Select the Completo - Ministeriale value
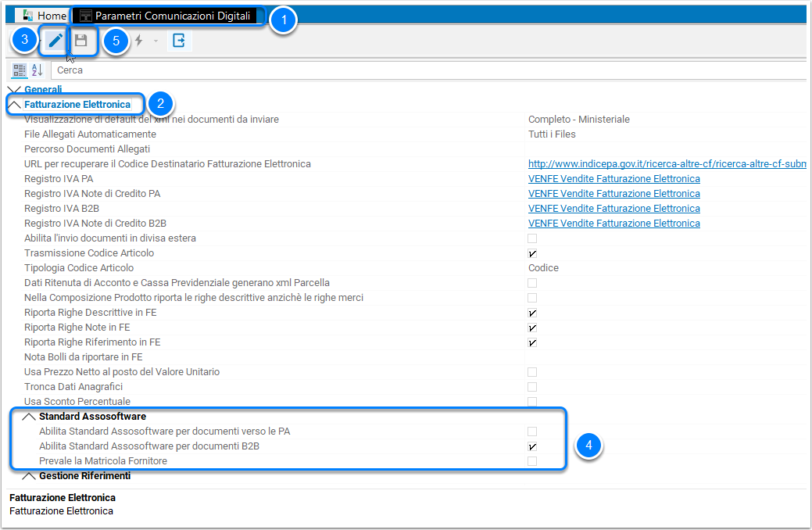 click(579, 119)
